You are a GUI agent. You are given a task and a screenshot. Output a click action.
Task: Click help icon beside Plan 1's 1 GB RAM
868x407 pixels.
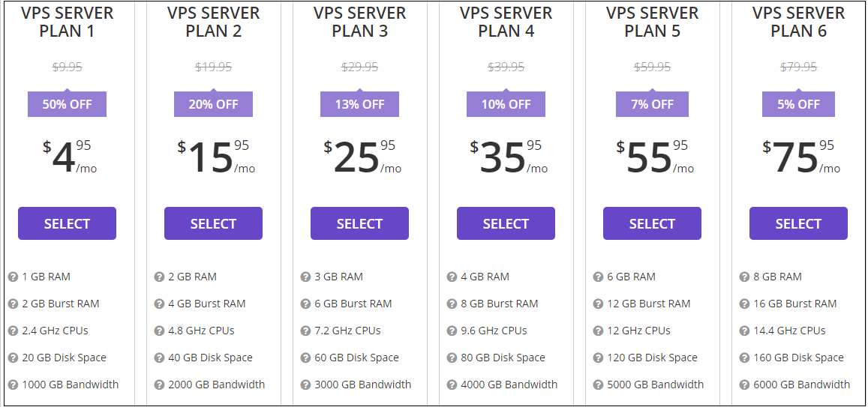click(13, 277)
